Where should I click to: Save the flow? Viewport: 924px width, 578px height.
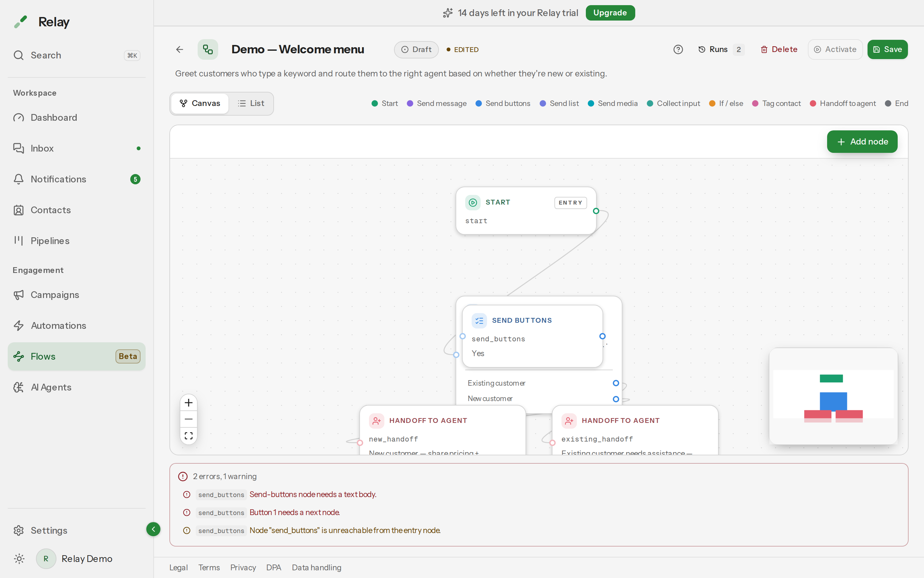point(887,49)
